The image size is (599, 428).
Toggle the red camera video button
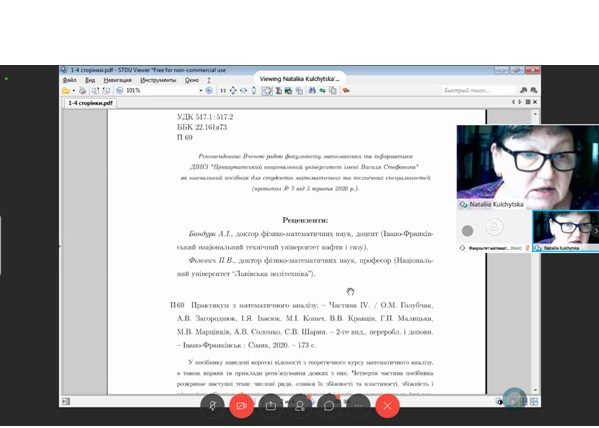click(241, 406)
